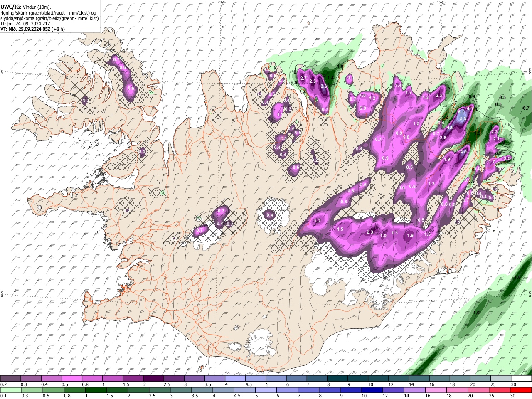Choose the crimson swatch labeled 25 in lower legend
Image resolution: width=532 pixels, height=399 pixels.
500,390
